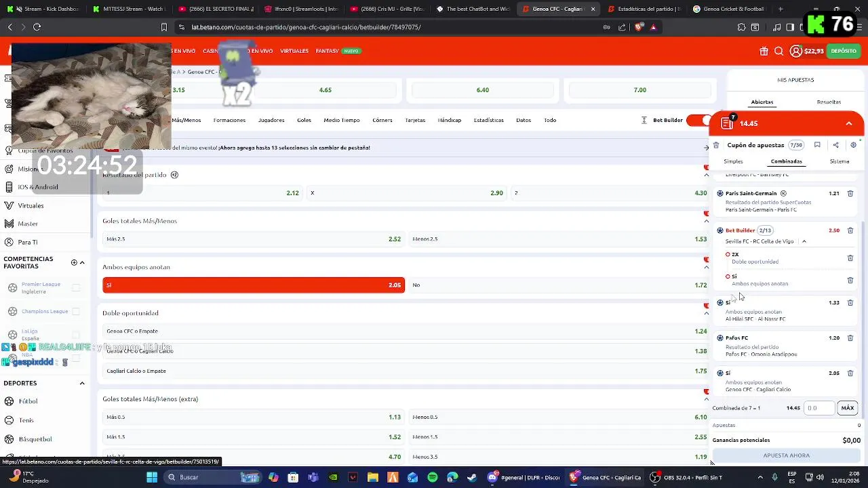Screen dimensions: 868x488
Task: Switch to Simples tab in slip
Action: (x=733, y=161)
